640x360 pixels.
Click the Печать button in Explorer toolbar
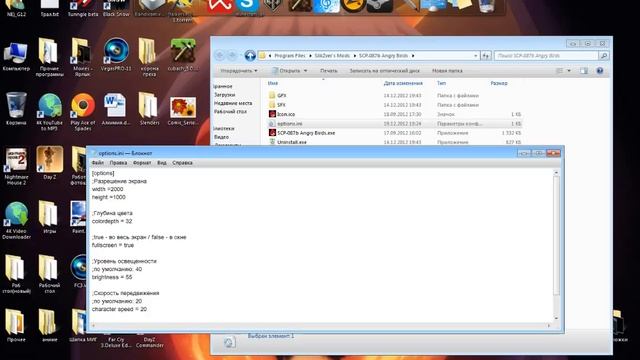(x=329, y=71)
